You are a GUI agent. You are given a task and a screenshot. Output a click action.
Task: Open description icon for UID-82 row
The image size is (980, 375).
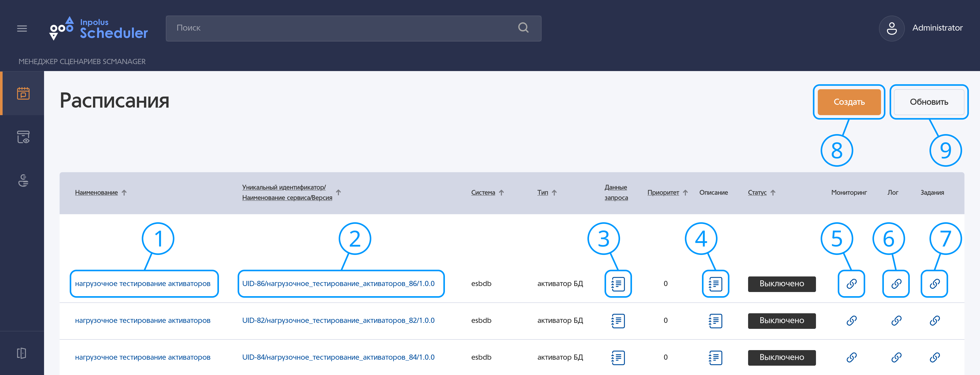pos(715,321)
